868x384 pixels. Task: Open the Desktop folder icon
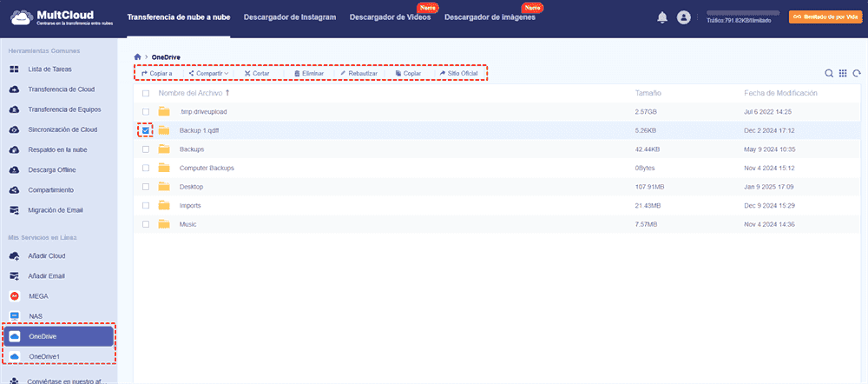164,187
